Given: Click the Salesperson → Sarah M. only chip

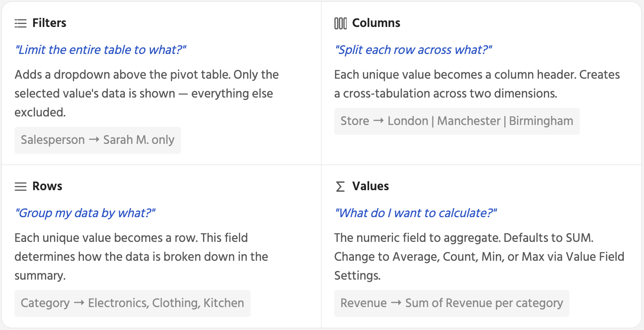Looking at the screenshot, I should click(x=97, y=140).
